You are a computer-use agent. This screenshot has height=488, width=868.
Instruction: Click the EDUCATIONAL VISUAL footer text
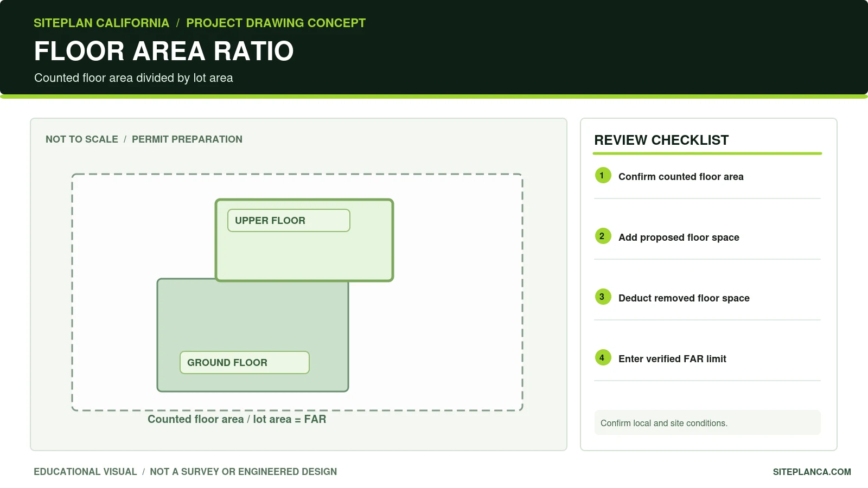click(85, 472)
